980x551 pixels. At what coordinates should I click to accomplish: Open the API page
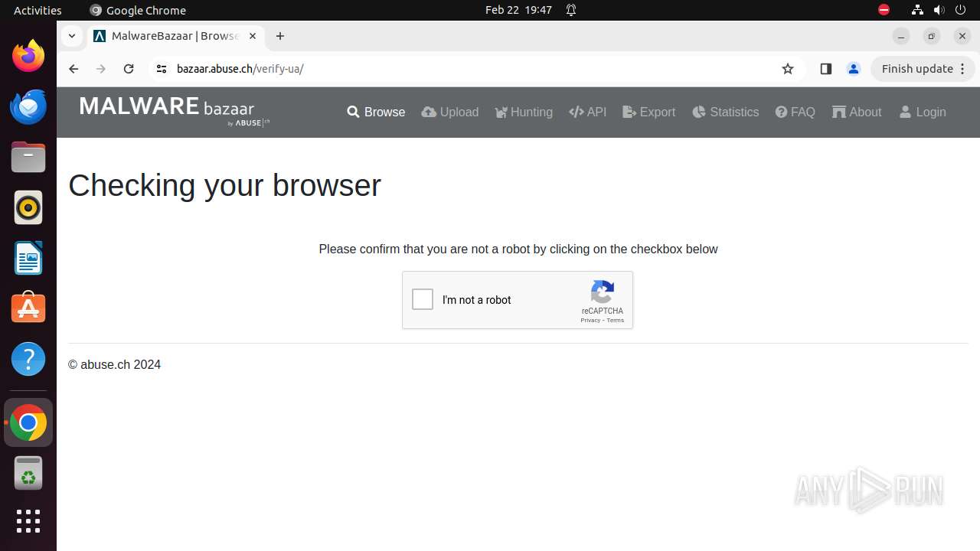coord(588,112)
